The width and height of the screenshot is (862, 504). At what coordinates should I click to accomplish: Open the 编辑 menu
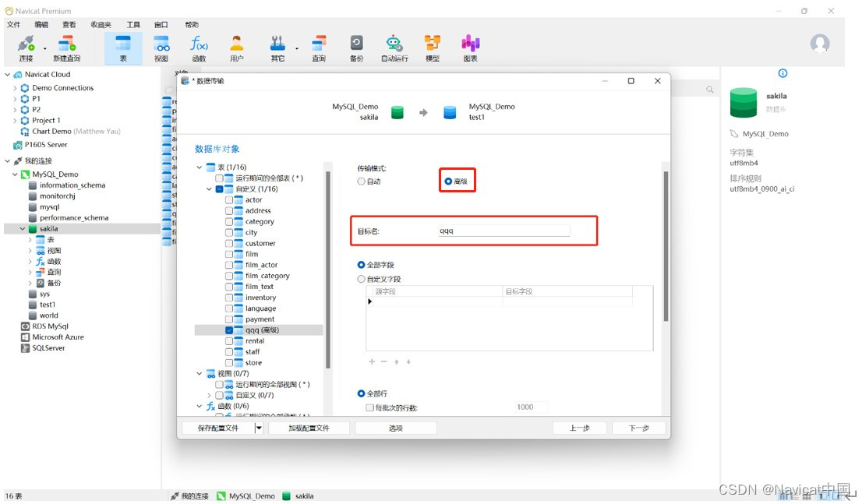click(x=41, y=25)
